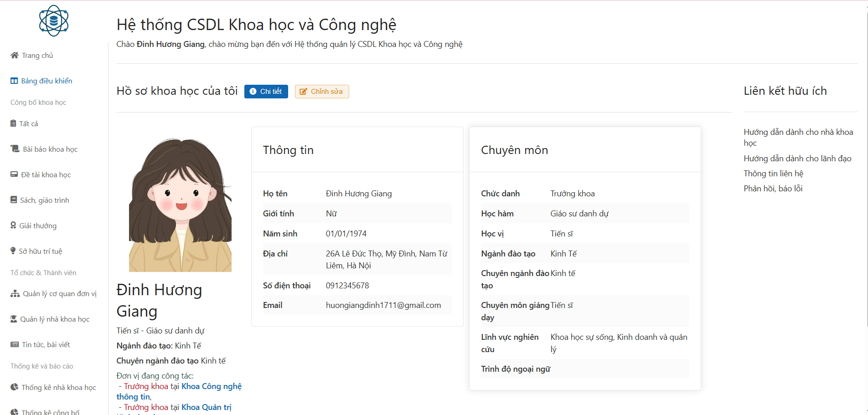Image resolution: width=868 pixels, height=415 pixels.
Task: Select the Bảng điều khiển dashboard icon
Action: coord(14,81)
